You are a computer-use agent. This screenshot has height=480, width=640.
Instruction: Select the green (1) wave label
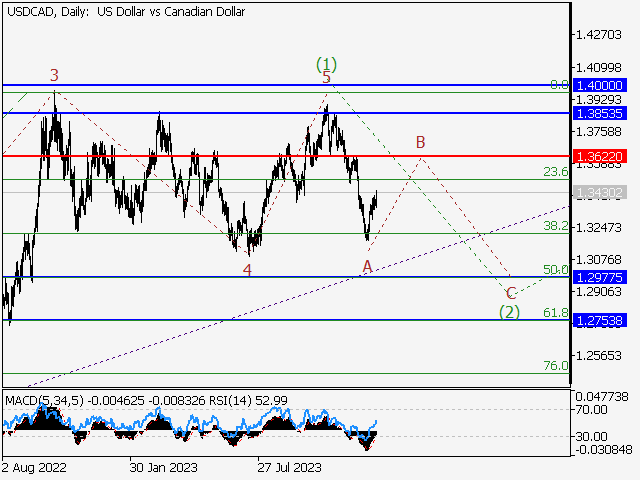coord(327,64)
